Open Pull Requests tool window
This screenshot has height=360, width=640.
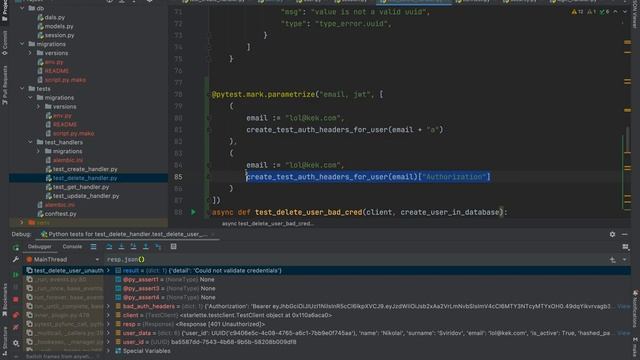pos(4,86)
